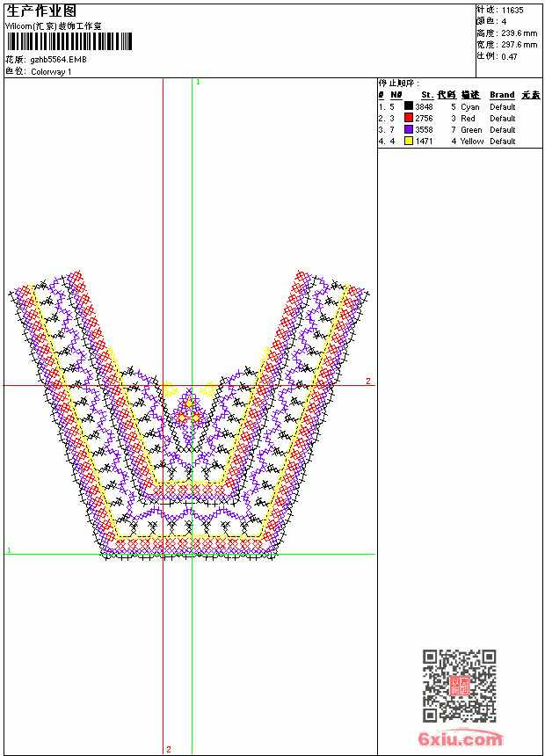The width and height of the screenshot is (545, 756).
Task: Select the stitch count value '11635'
Action: coord(512,11)
